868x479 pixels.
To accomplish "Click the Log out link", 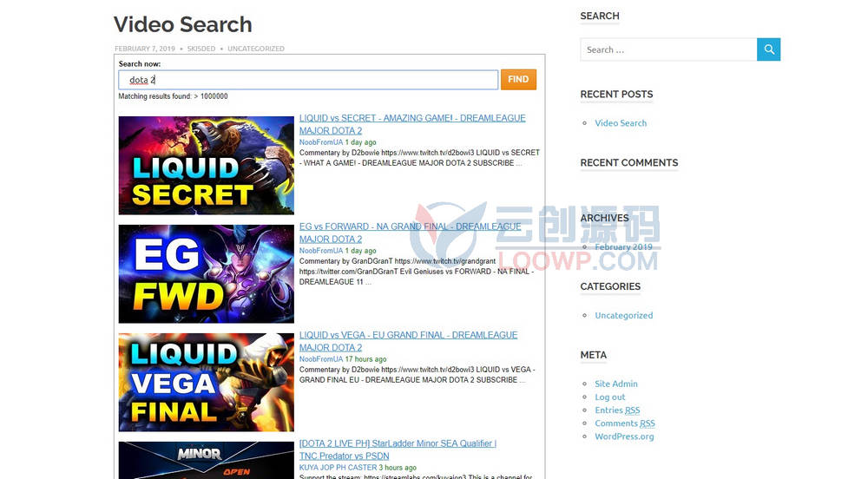I will point(610,397).
